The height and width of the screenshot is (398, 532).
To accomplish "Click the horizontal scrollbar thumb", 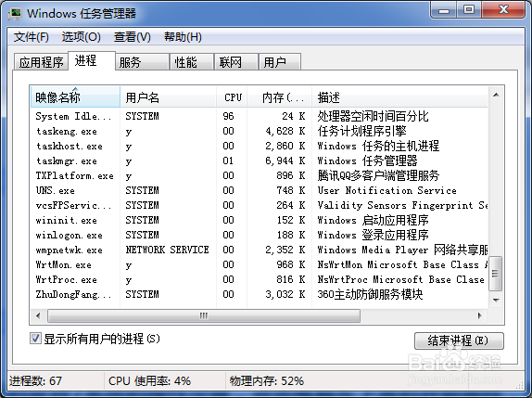I will click(204, 315).
